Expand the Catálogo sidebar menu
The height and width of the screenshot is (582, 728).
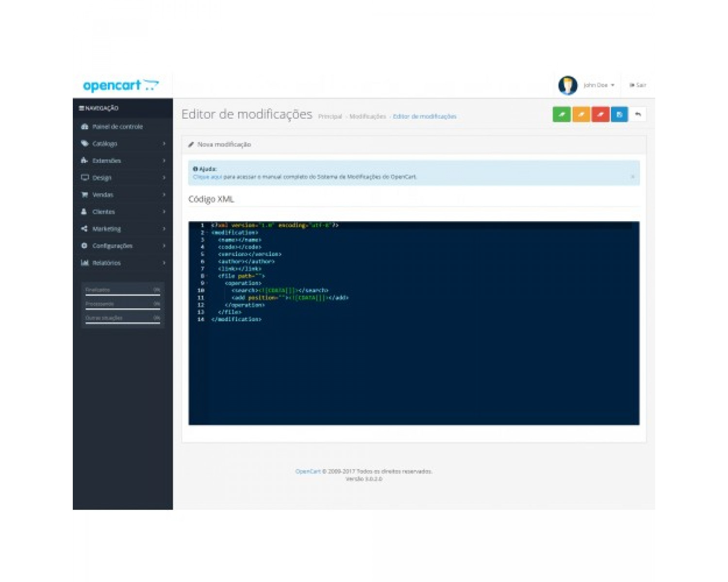[x=164, y=144]
